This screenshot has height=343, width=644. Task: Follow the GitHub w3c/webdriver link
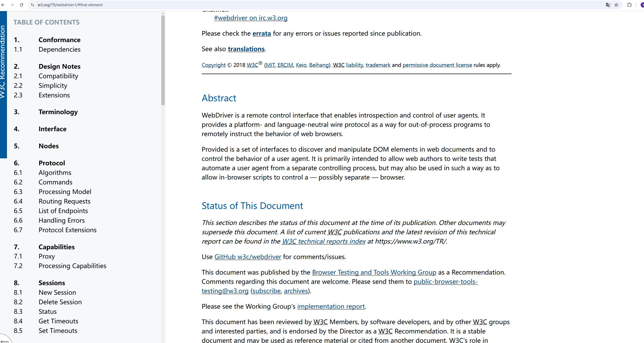pyautogui.click(x=247, y=257)
